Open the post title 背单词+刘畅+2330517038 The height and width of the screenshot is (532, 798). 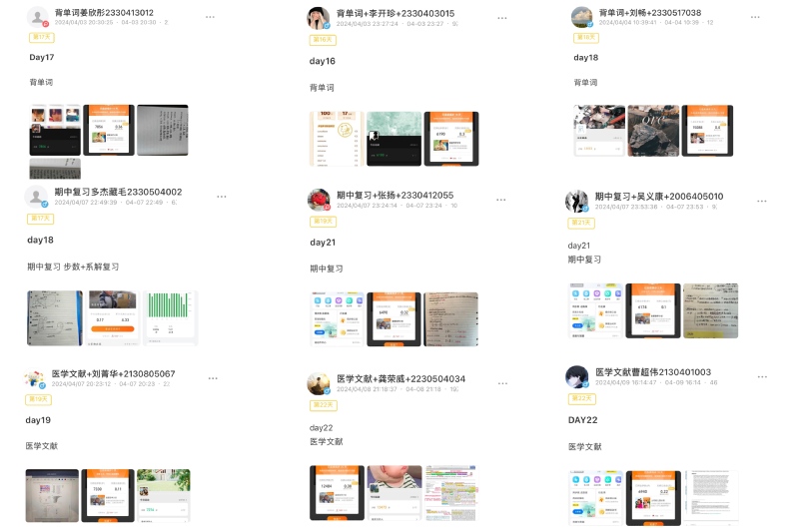point(649,13)
